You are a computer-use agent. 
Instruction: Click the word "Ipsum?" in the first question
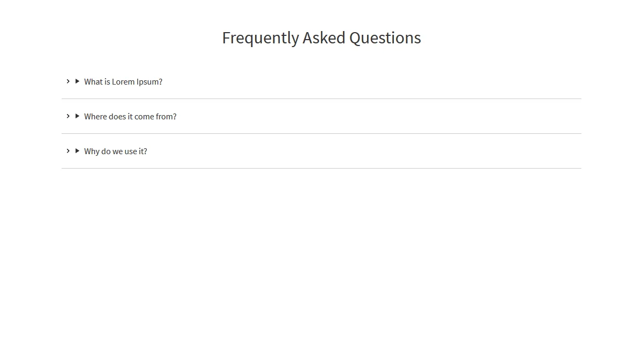pos(149,82)
